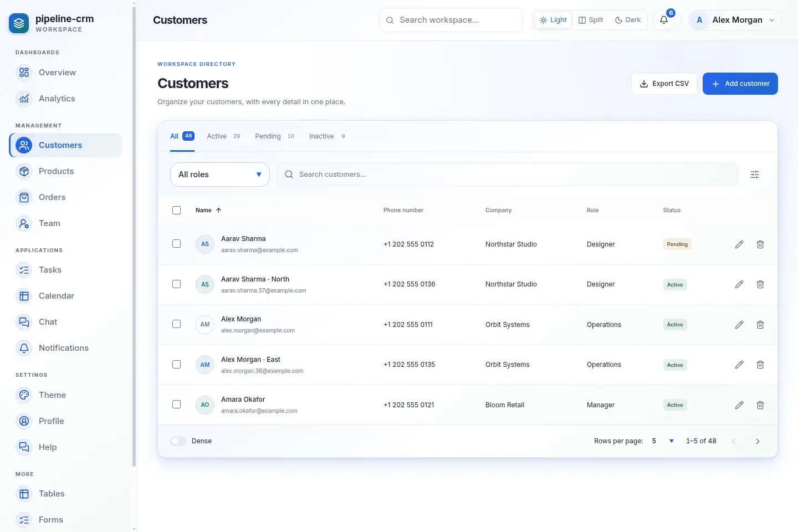Click the Search customers field
The image size is (798, 532).
(507, 175)
